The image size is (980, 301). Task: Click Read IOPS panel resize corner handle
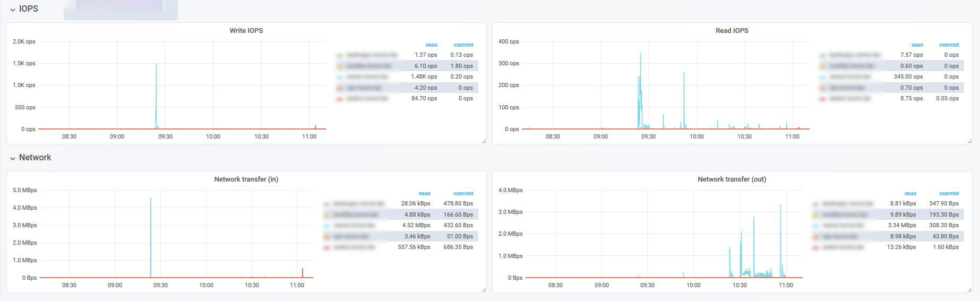pyautogui.click(x=969, y=141)
